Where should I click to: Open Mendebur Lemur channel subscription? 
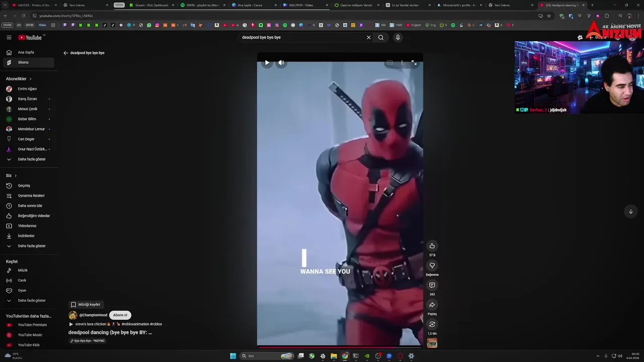[28, 129]
